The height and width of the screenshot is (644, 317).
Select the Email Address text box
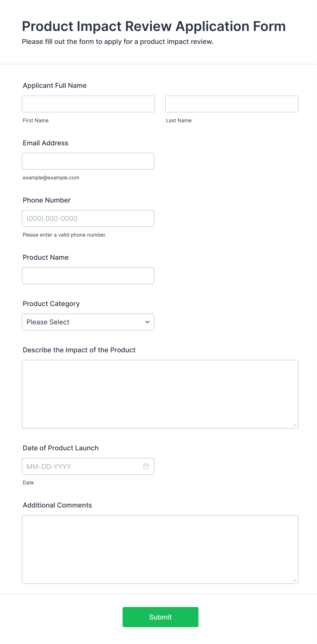click(88, 161)
